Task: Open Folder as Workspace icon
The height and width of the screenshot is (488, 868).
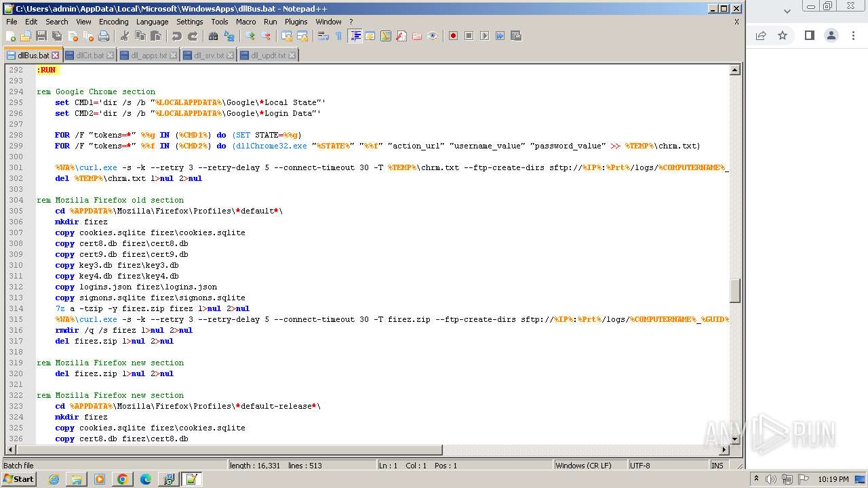Action: 417,36
